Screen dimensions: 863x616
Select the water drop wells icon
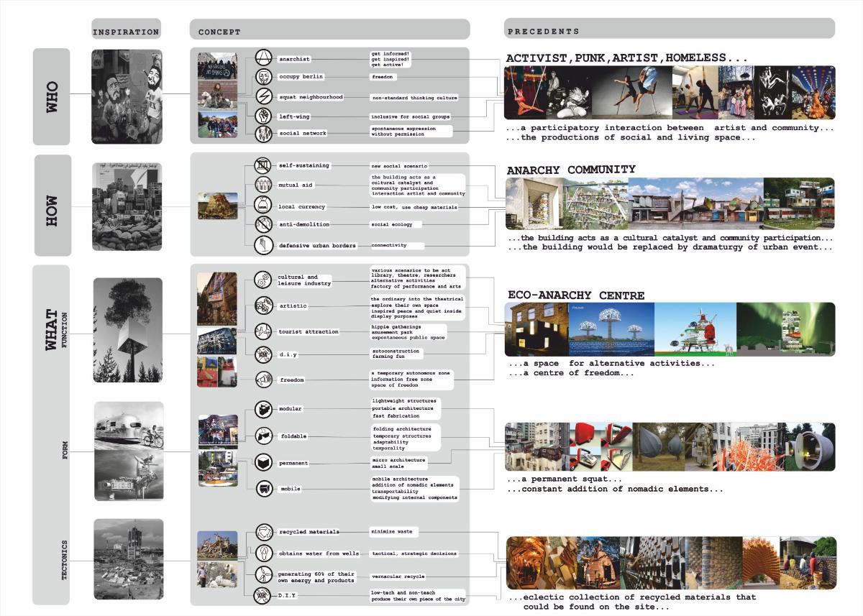point(264,553)
